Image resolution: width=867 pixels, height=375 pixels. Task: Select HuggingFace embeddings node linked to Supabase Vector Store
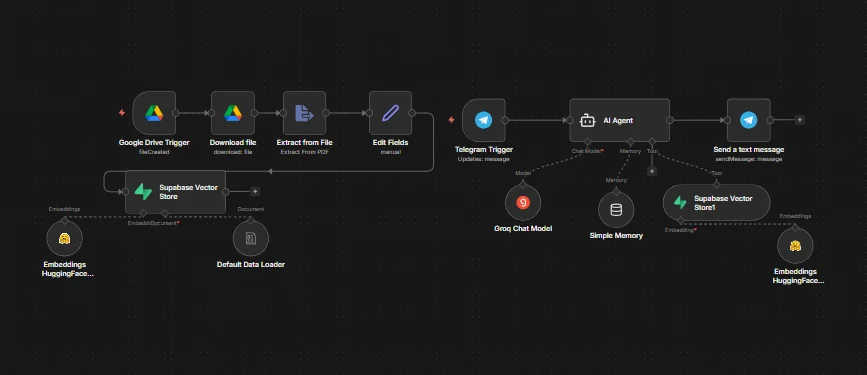pos(65,238)
